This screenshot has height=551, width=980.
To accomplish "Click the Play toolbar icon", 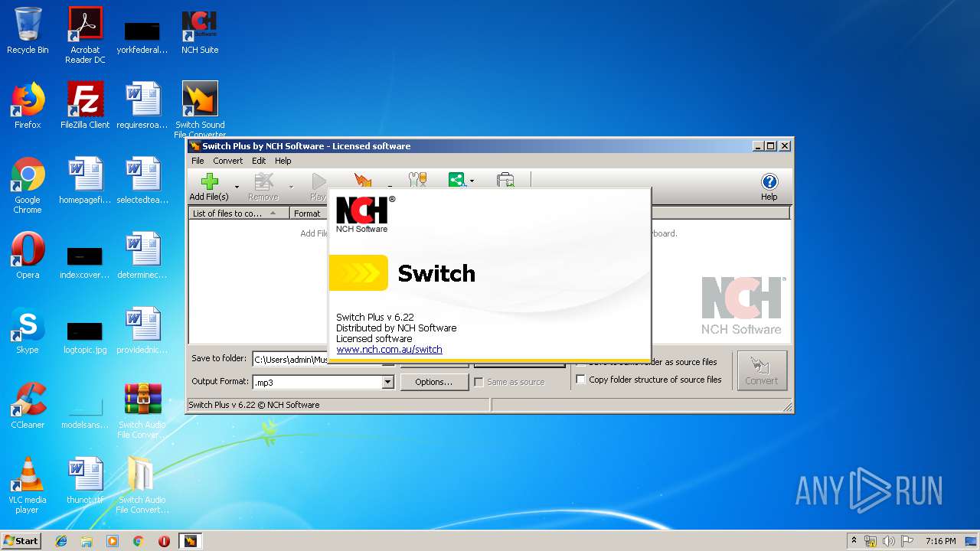I will click(318, 181).
